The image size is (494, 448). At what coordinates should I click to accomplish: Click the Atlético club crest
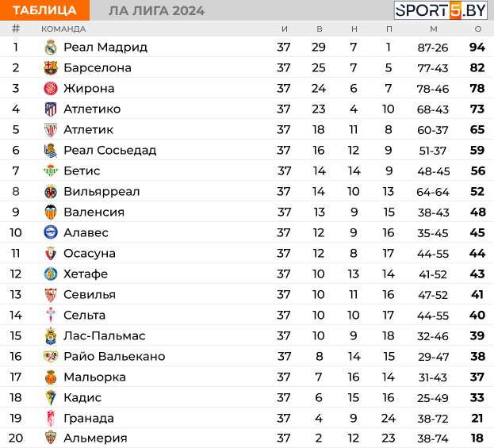click(51, 109)
